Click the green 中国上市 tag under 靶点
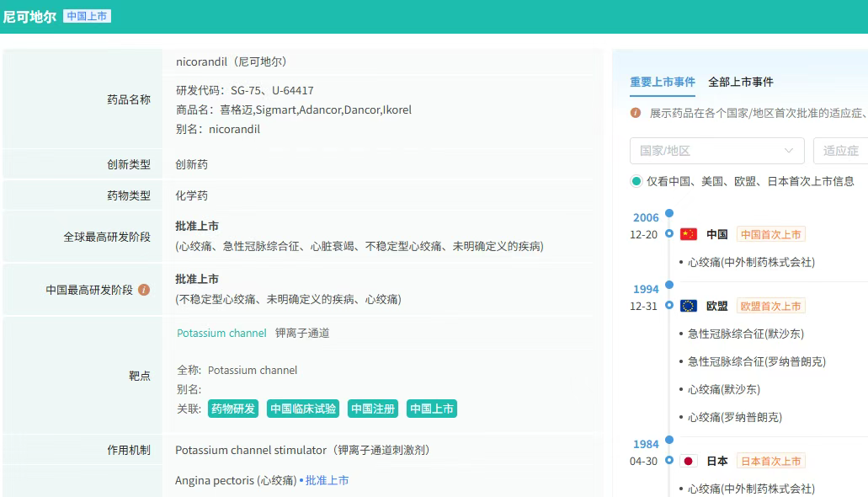Image resolution: width=868 pixels, height=497 pixels. 432,409
